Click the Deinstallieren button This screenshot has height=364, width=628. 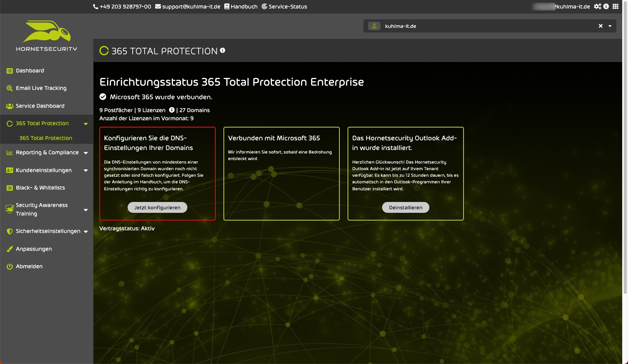tap(406, 207)
